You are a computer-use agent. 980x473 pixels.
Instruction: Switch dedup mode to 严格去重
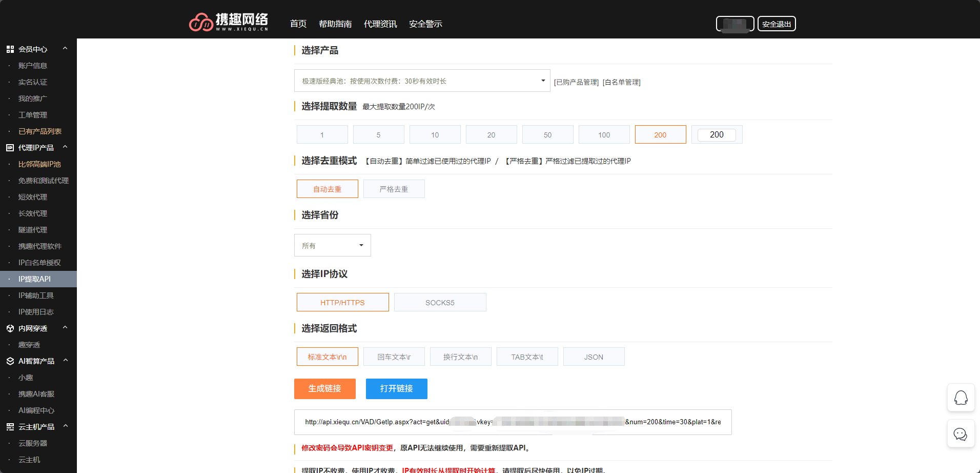(394, 189)
